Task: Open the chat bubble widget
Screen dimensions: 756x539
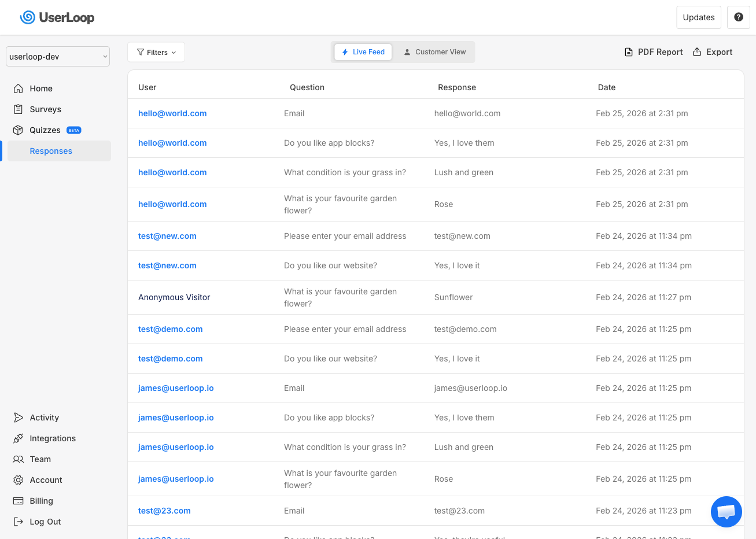Action: (726, 511)
